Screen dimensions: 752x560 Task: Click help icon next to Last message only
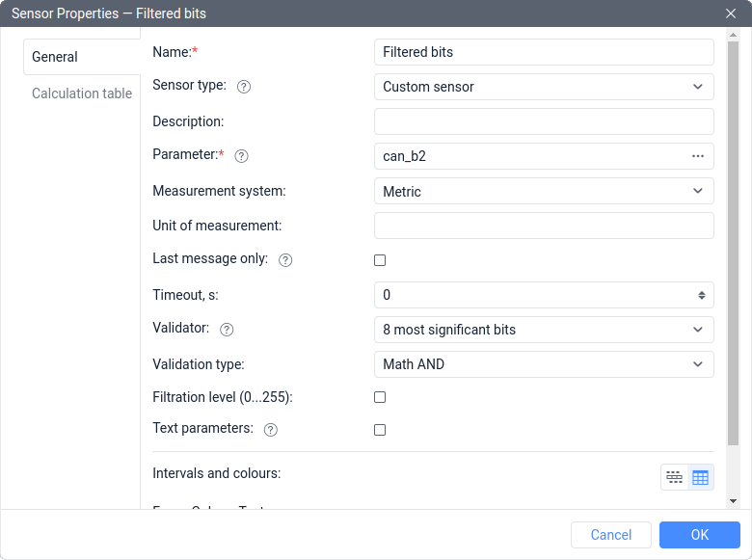tap(285, 260)
